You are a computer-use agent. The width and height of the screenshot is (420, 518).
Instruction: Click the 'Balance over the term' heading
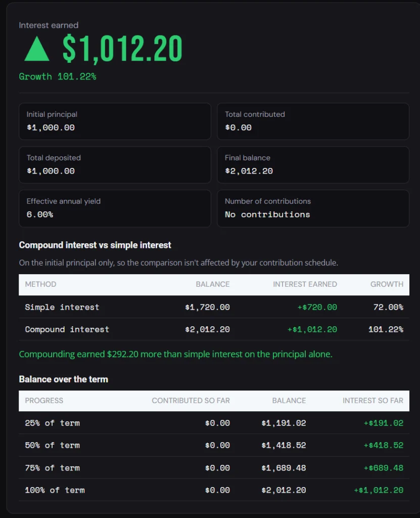pyautogui.click(x=63, y=379)
